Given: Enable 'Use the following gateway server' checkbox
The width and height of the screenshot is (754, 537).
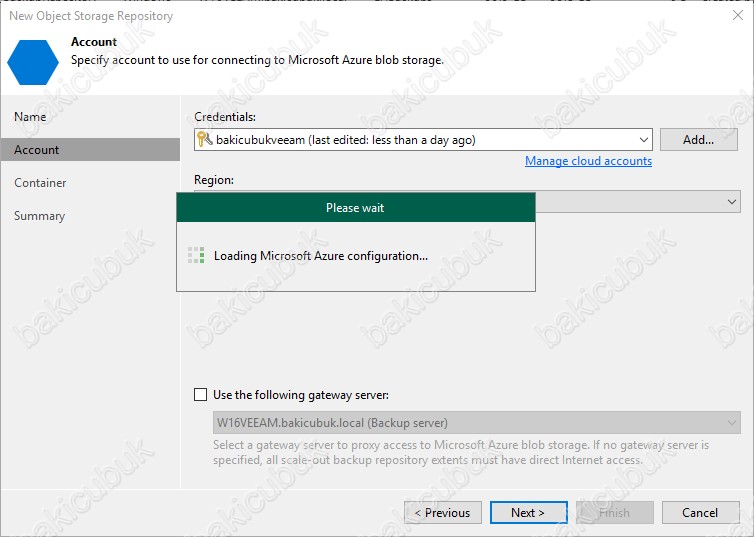Looking at the screenshot, I should (x=201, y=395).
